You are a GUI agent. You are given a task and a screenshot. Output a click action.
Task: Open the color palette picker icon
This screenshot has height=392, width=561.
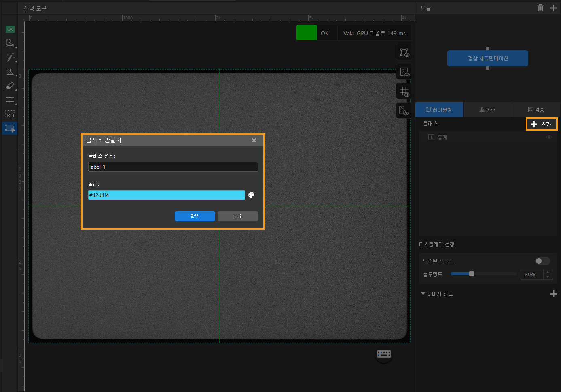[x=251, y=195]
